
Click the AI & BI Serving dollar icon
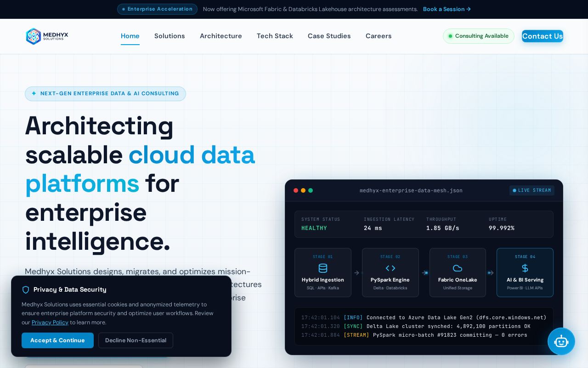tap(525, 268)
